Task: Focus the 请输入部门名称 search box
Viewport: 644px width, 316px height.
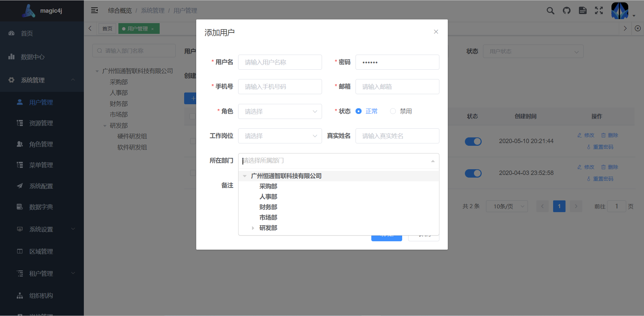Action: point(134,51)
